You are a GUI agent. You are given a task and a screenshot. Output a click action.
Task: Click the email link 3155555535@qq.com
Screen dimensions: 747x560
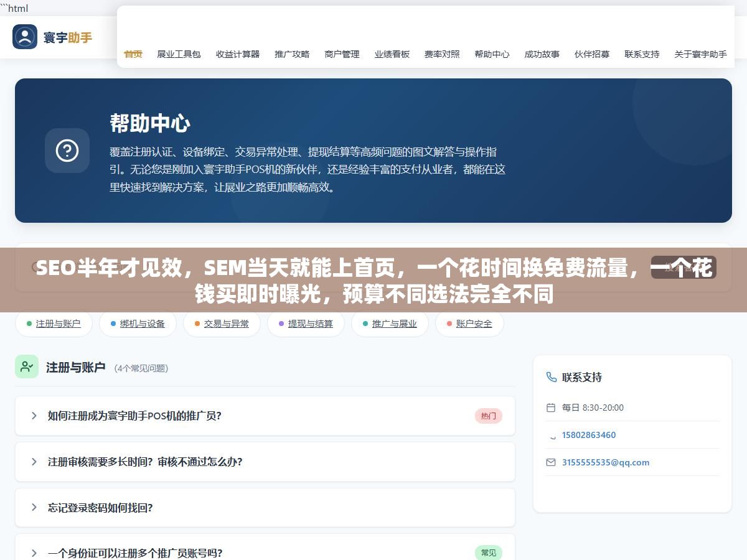coord(606,462)
